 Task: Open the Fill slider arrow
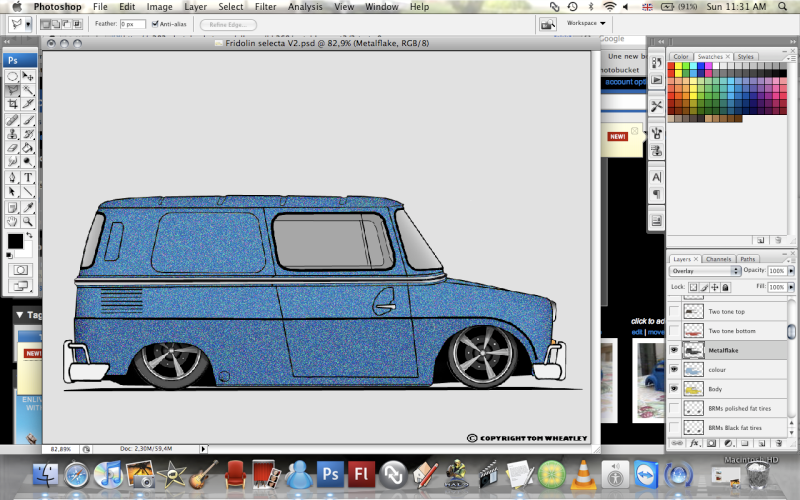[791, 287]
